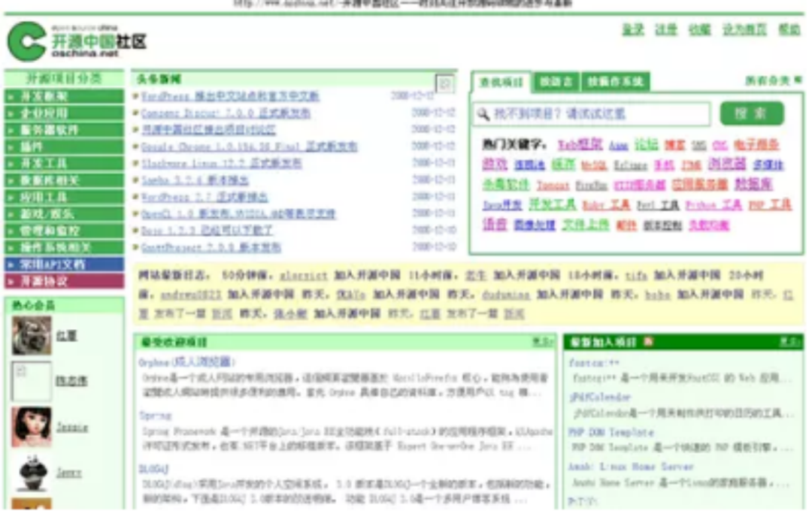Click 更多 in the 最新加入项目 panel
This screenshot has width=812, height=523.
coord(790,342)
